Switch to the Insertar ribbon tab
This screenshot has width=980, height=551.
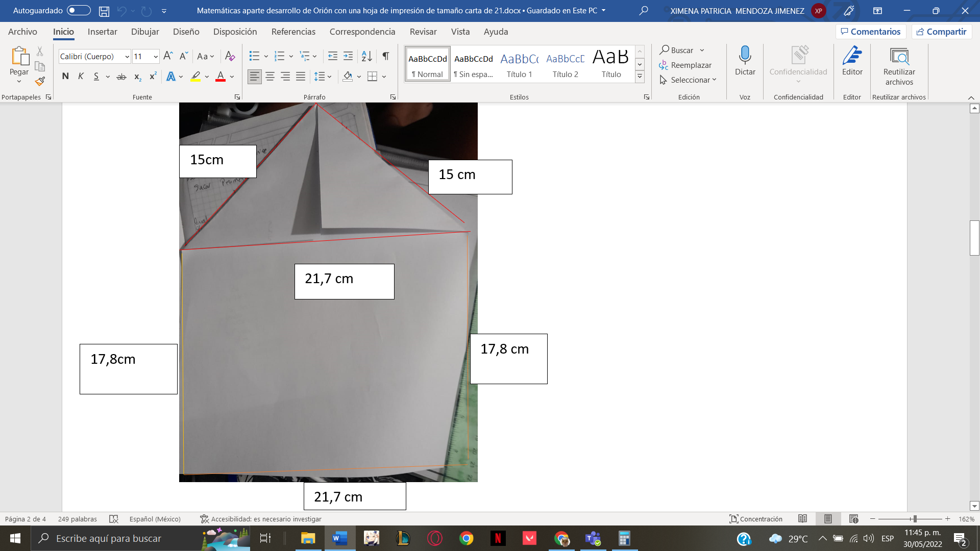pyautogui.click(x=103, y=32)
